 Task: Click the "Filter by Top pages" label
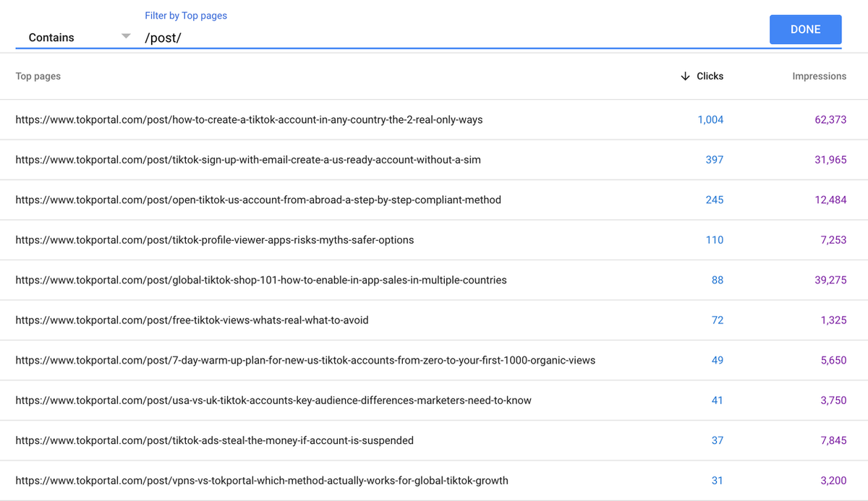(186, 16)
